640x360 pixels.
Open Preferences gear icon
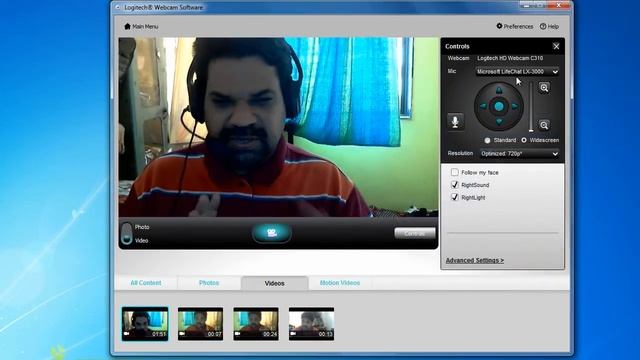499,26
